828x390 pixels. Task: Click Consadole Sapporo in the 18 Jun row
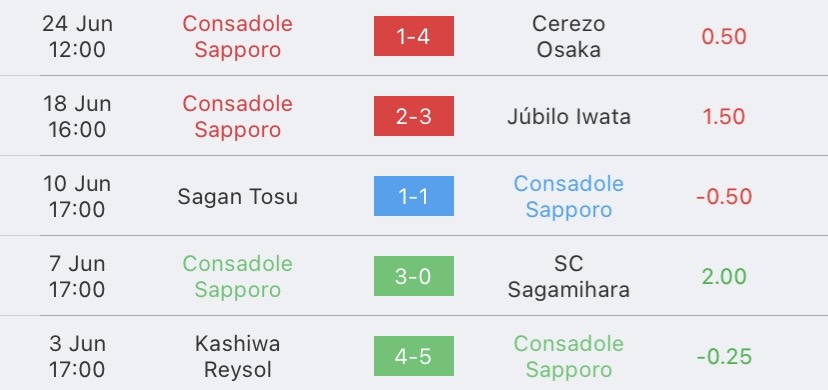[238, 117]
